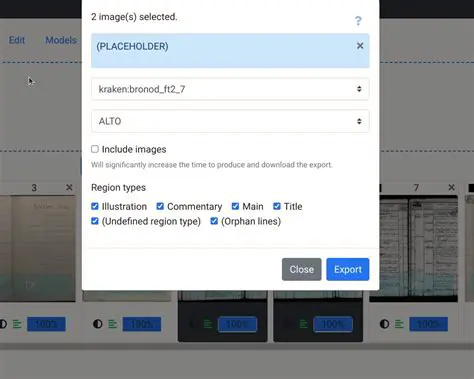Toggle the (Undefined region type) checkbox

pyautogui.click(x=95, y=221)
